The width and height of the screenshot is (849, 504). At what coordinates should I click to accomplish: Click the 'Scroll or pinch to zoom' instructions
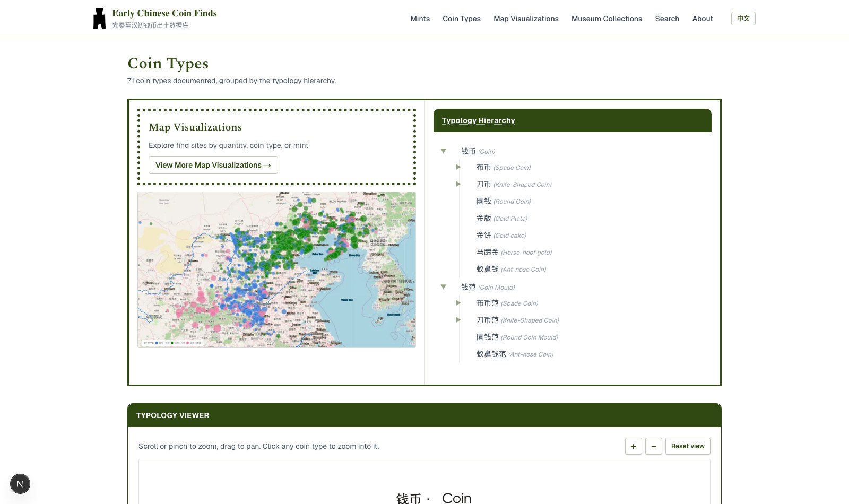[259, 446]
